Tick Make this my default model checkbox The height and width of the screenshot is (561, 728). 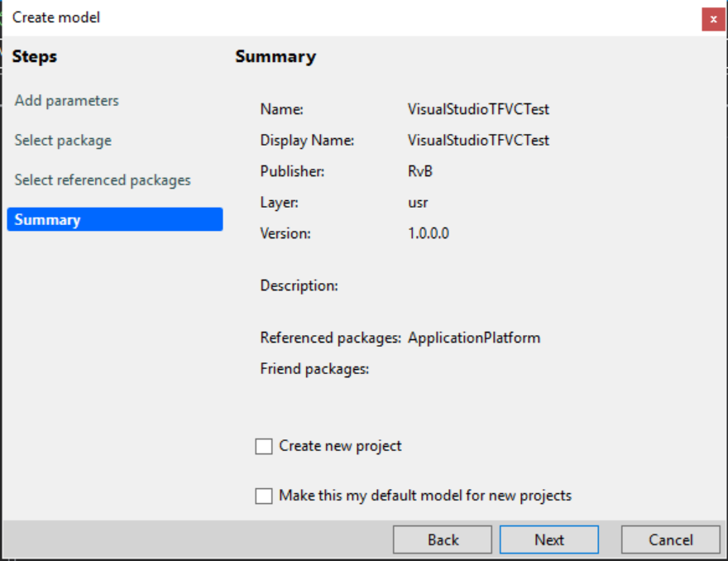pyautogui.click(x=264, y=496)
